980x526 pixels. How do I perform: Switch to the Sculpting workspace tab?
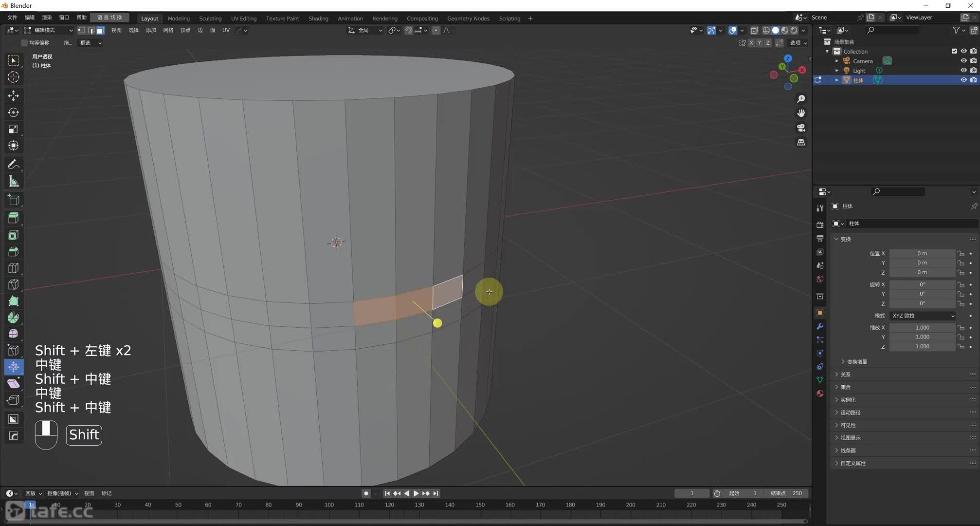pyautogui.click(x=210, y=19)
